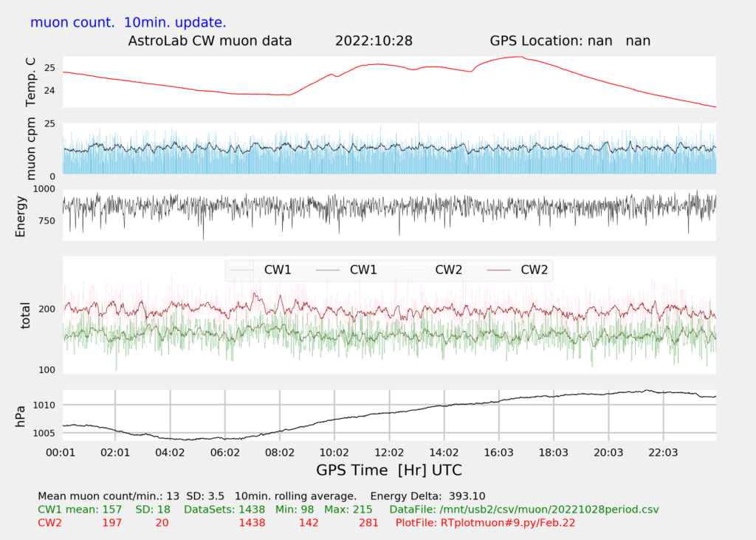Screen dimensions: 756x540
Task: Click the '06:02' time tick label
Action: (225, 453)
